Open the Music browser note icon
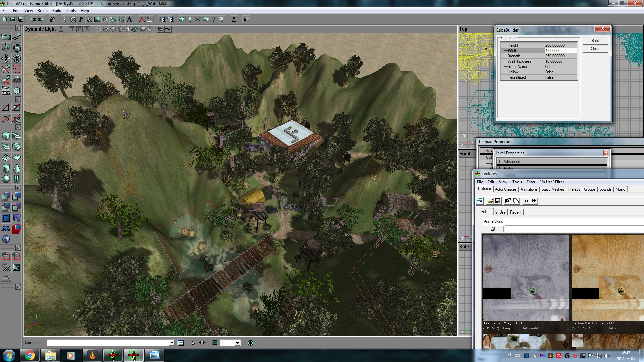 81,19
